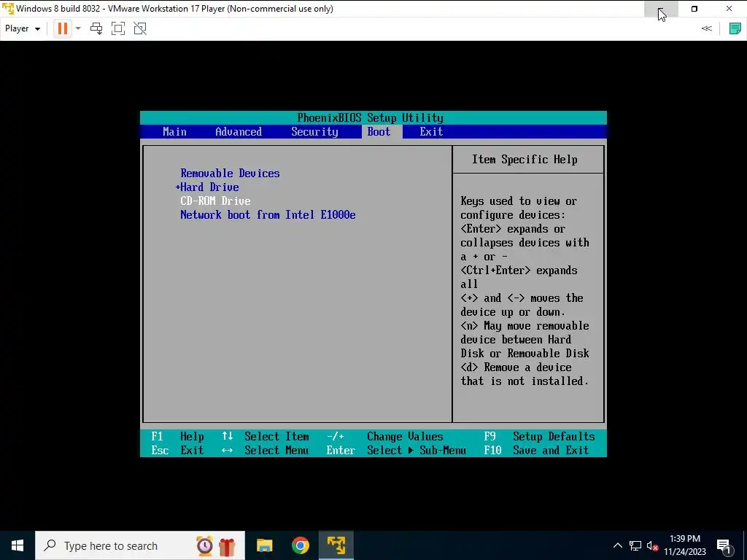This screenshot has height=560, width=747.
Task: Toggle the Unity mode icon
Action: (x=140, y=28)
